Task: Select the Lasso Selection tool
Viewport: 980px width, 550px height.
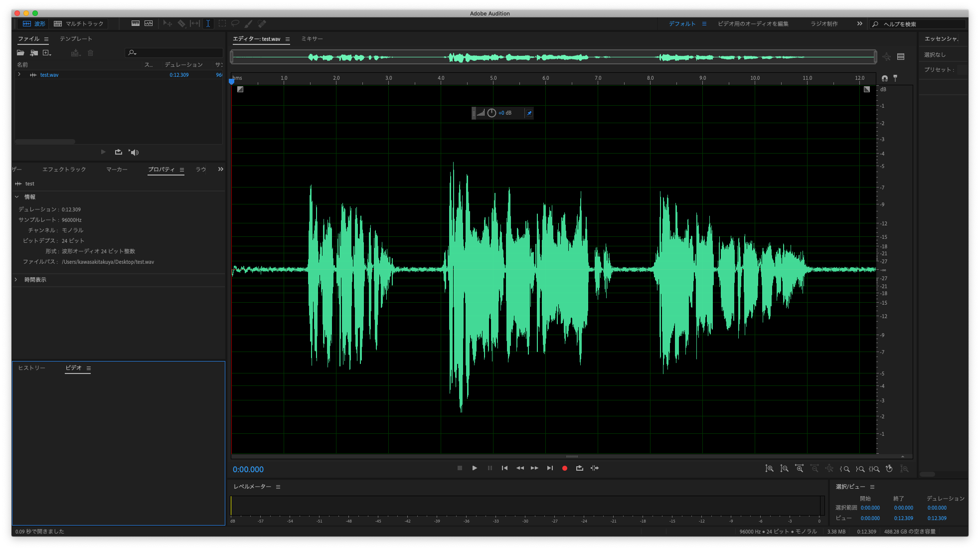Action: pos(235,23)
